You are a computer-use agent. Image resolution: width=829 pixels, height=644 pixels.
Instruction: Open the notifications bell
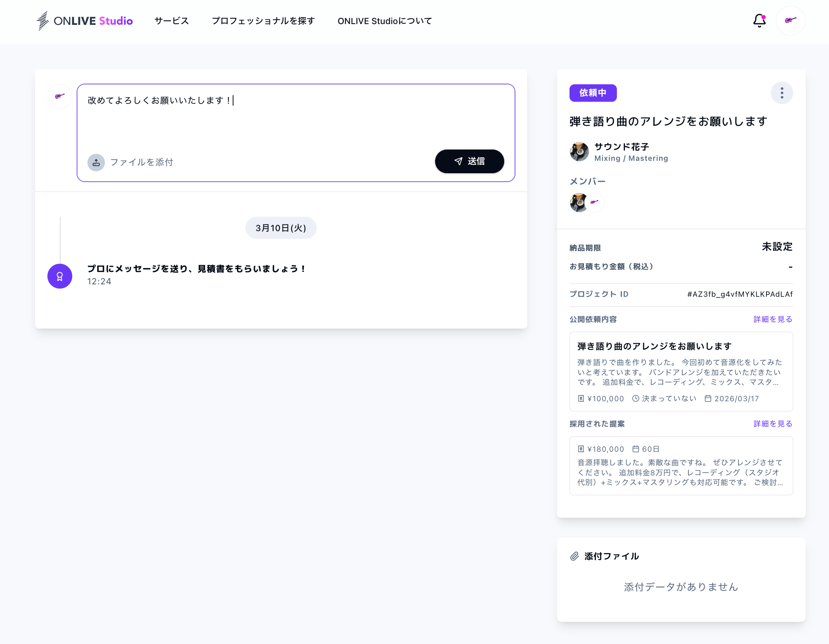click(x=759, y=21)
